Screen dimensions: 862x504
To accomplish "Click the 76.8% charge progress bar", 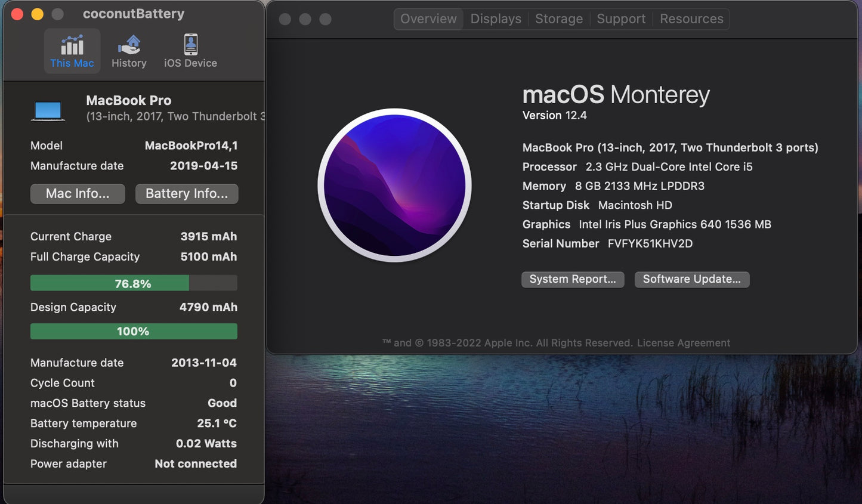I will click(x=133, y=283).
